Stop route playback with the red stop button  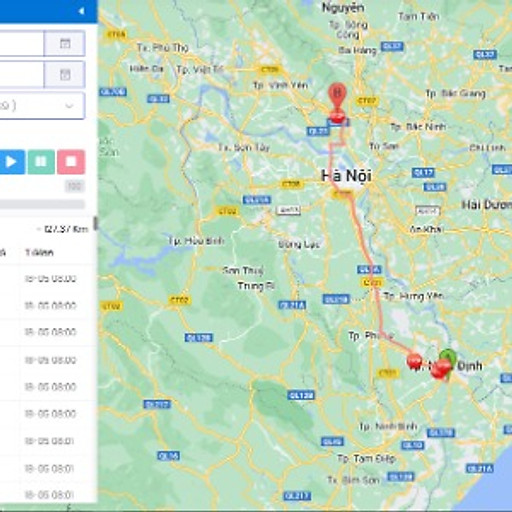[x=71, y=162]
